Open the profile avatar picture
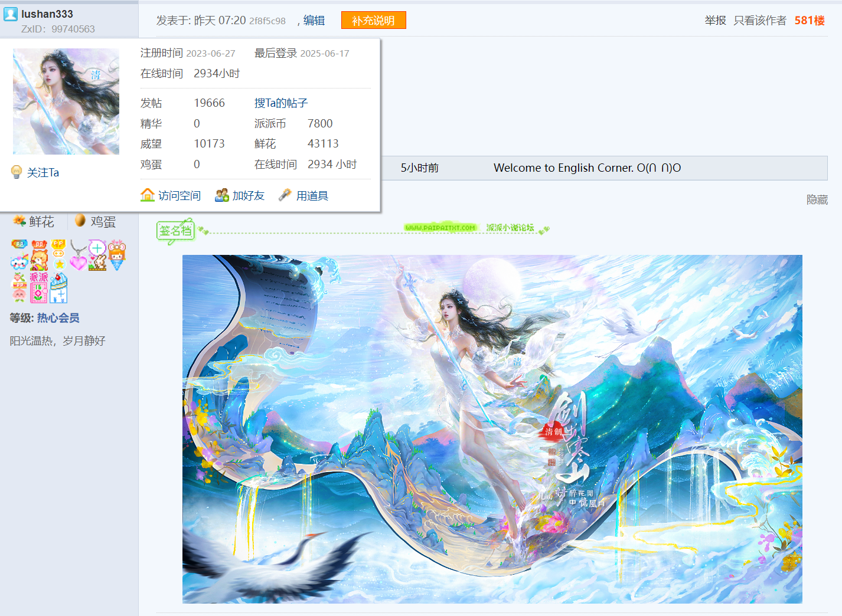This screenshot has width=842, height=616. click(x=66, y=101)
